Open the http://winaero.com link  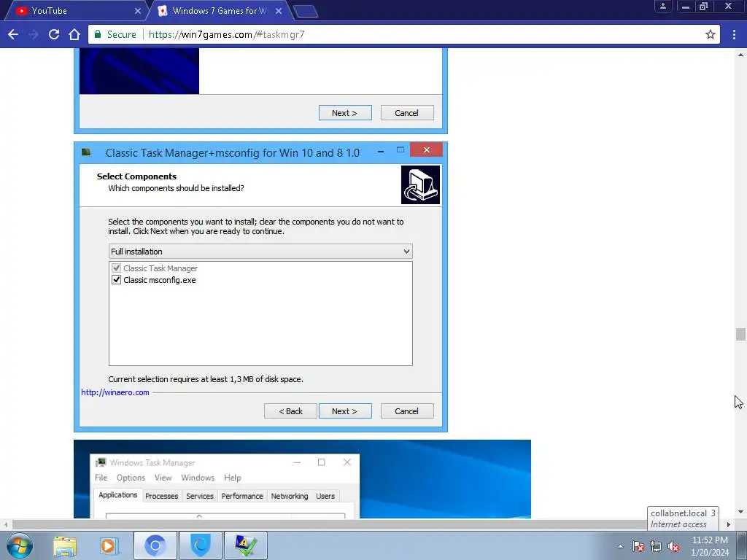coord(115,392)
